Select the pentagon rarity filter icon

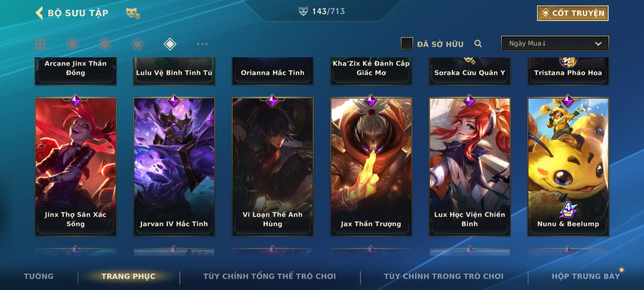tap(137, 44)
